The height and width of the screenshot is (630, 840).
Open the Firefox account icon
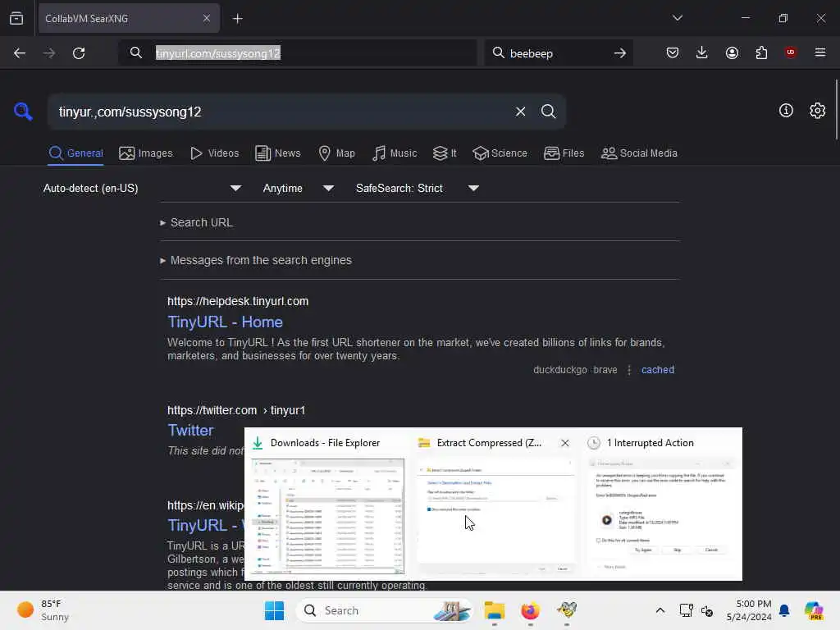tap(732, 52)
